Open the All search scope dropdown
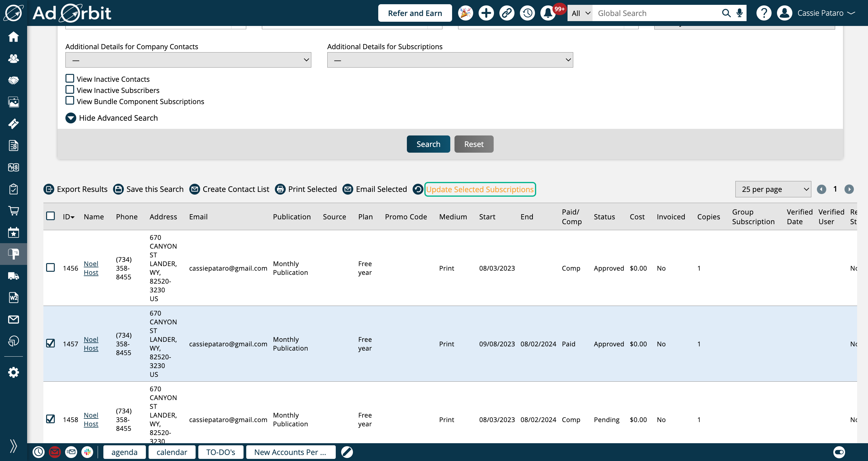The height and width of the screenshot is (461, 868). (580, 13)
